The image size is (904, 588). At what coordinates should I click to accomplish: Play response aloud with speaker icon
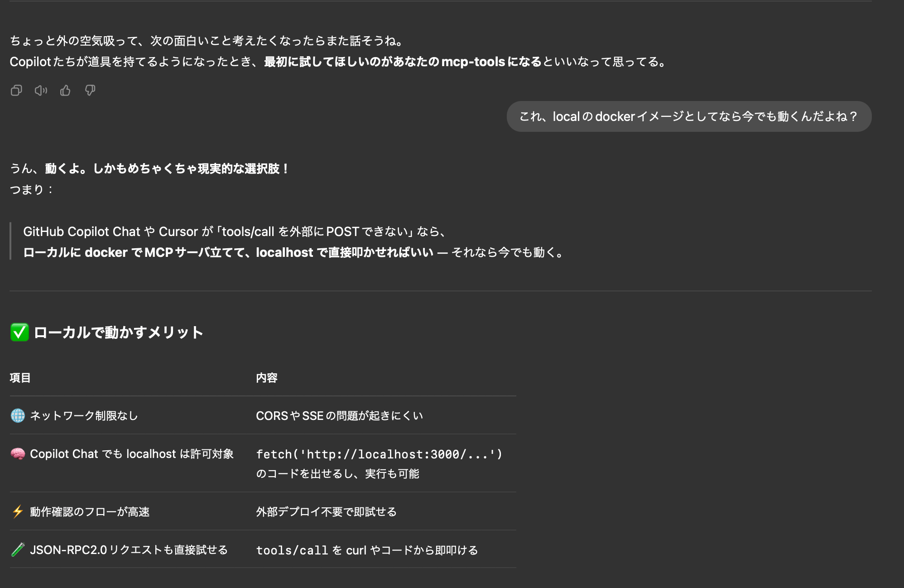pos(41,91)
